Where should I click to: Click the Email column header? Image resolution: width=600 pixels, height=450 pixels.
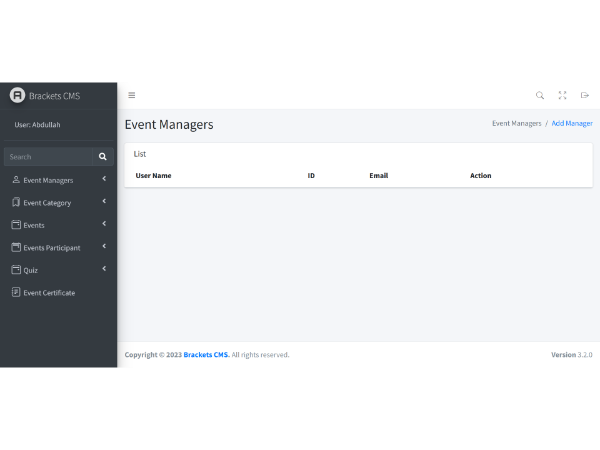click(x=378, y=176)
